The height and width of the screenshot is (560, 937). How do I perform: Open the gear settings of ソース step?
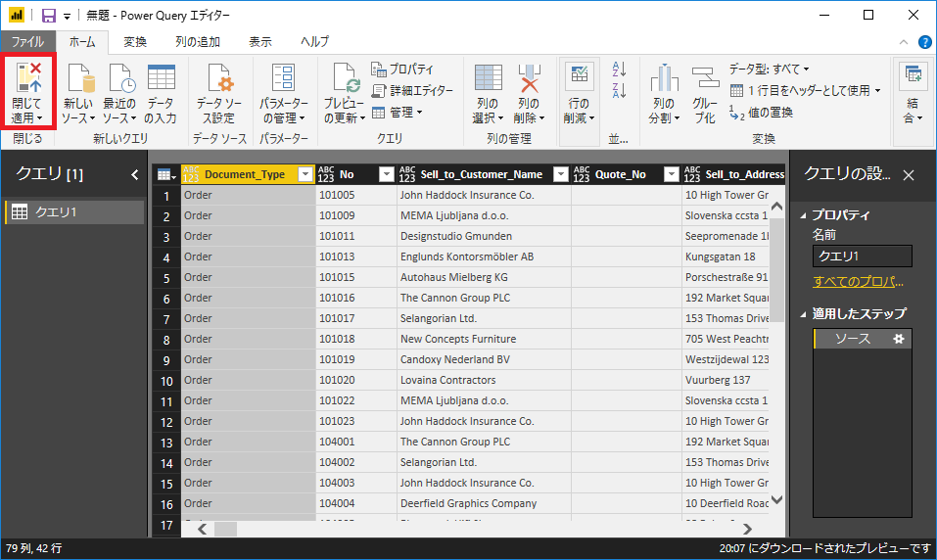(x=898, y=339)
